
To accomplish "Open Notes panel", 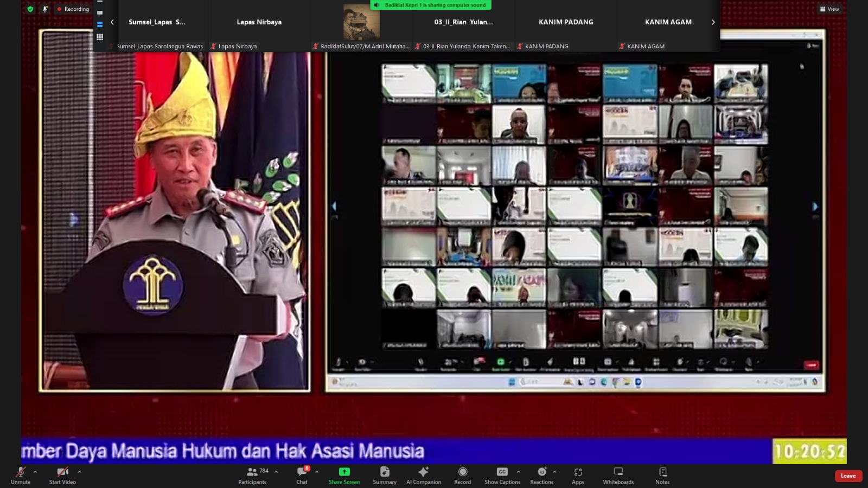I will point(662,475).
